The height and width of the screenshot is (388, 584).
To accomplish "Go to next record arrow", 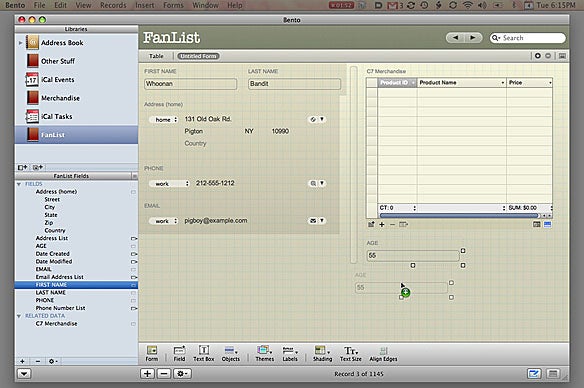I will coord(473,38).
